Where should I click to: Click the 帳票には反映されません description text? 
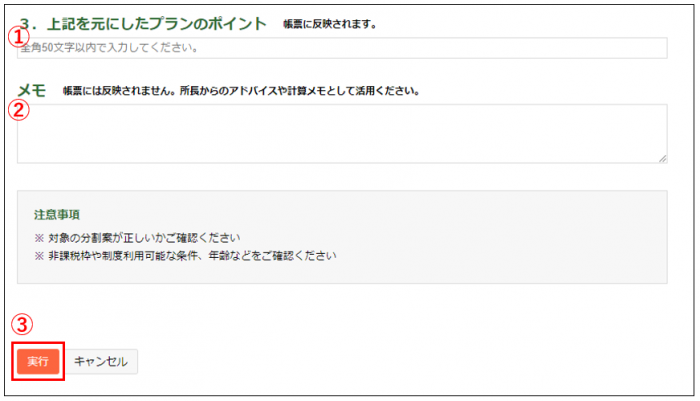(241, 91)
